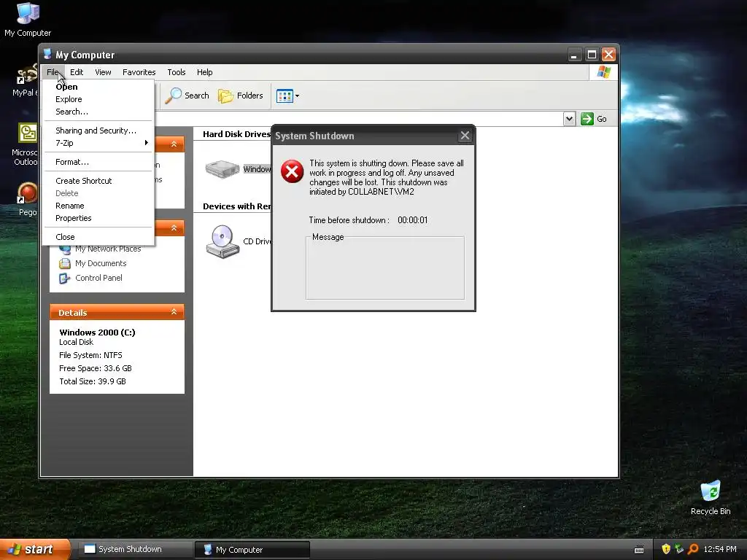
Task: Choose Search... from the File menu
Action: pyautogui.click(x=98, y=112)
